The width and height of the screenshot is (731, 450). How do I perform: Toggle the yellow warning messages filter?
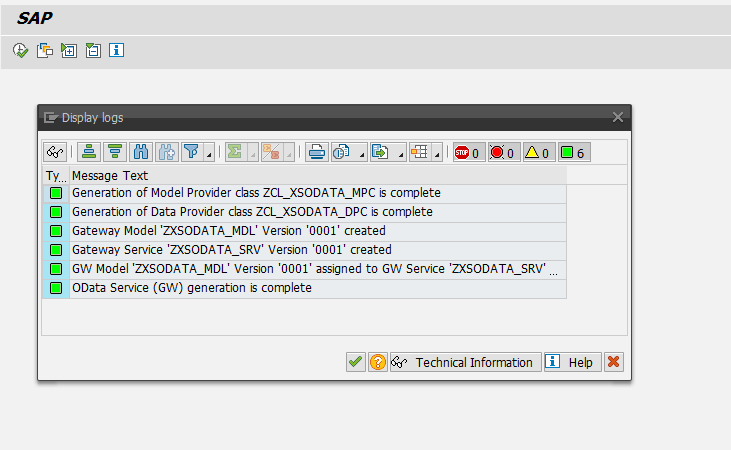538,153
